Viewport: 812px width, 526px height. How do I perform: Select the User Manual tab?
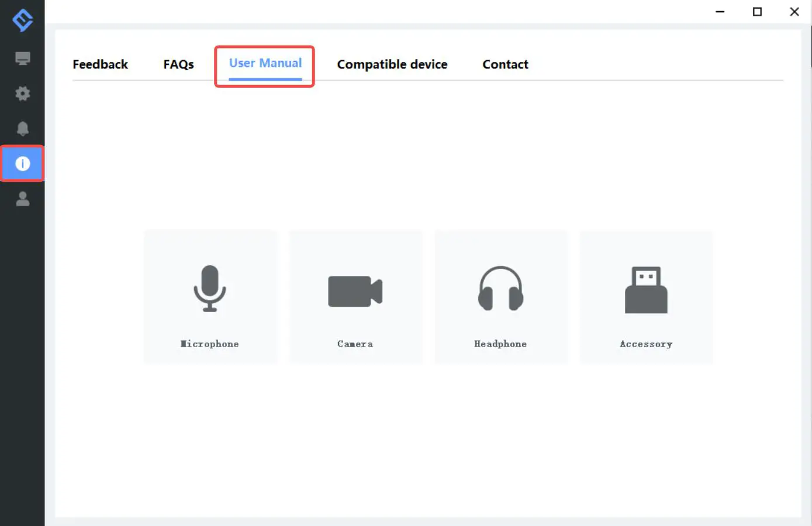[265, 63]
